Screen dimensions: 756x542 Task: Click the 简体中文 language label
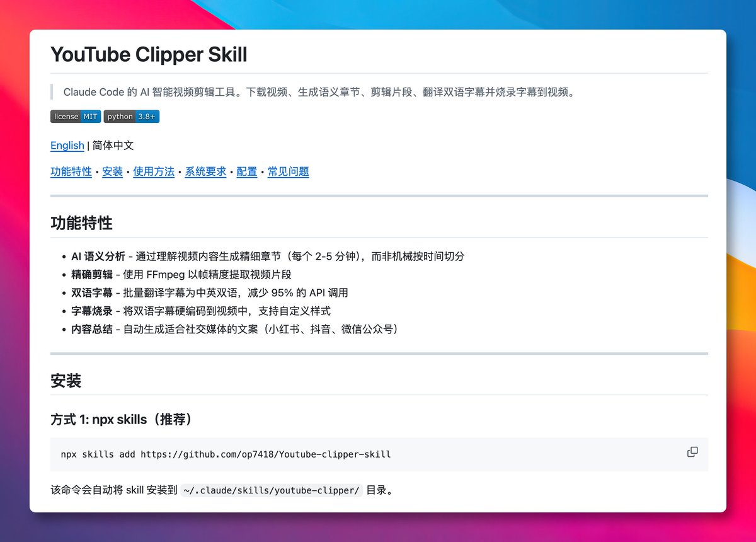(113, 146)
